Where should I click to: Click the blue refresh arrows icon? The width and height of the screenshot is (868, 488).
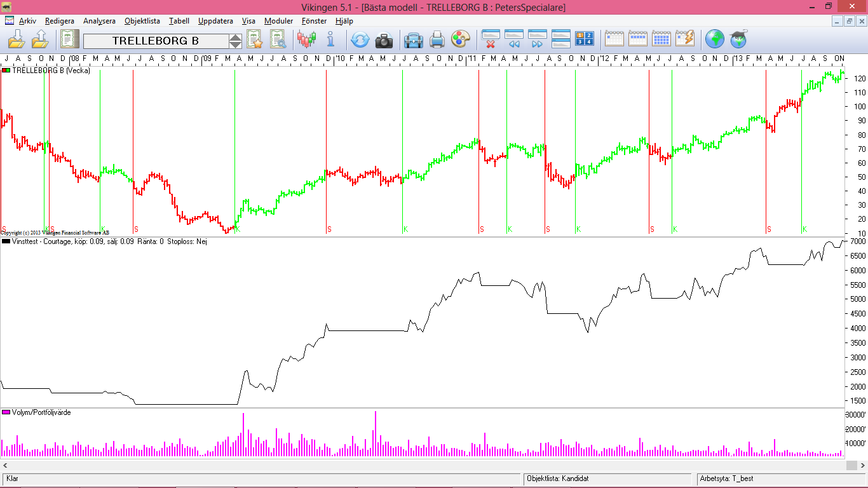pos(360,41)
